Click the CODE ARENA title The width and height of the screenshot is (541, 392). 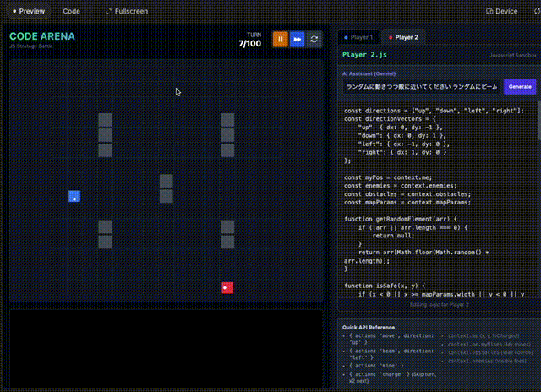(x=41, y=36)
